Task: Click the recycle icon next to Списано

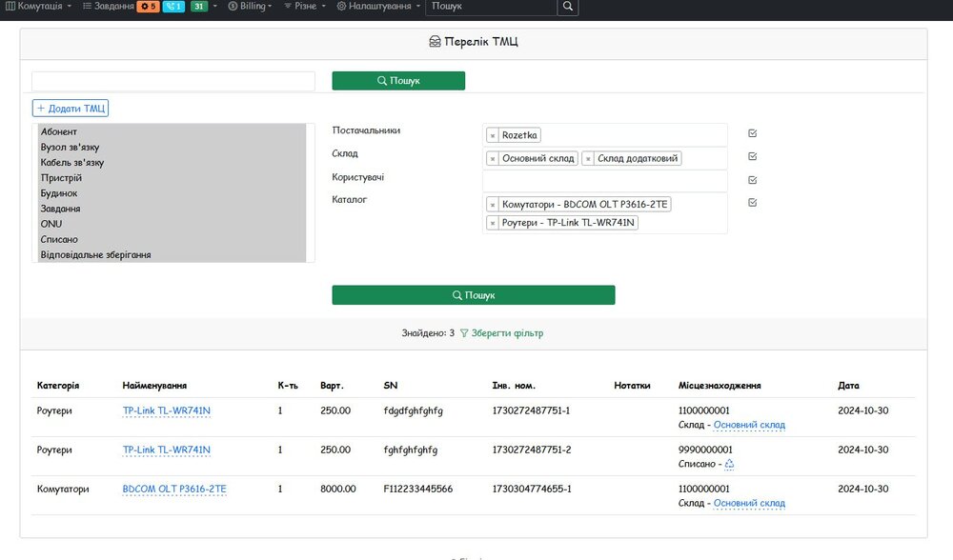Action: click(x=730, y=464)
